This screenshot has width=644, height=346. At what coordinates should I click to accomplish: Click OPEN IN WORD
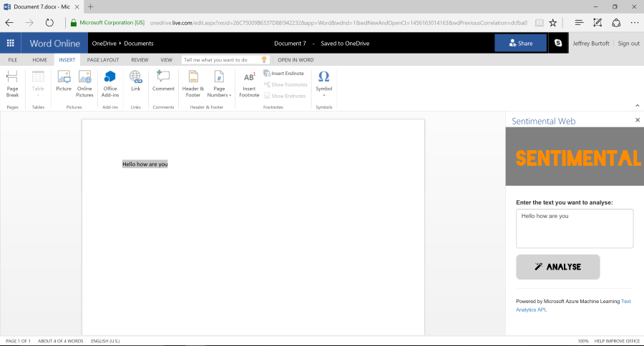click(296, 60)
